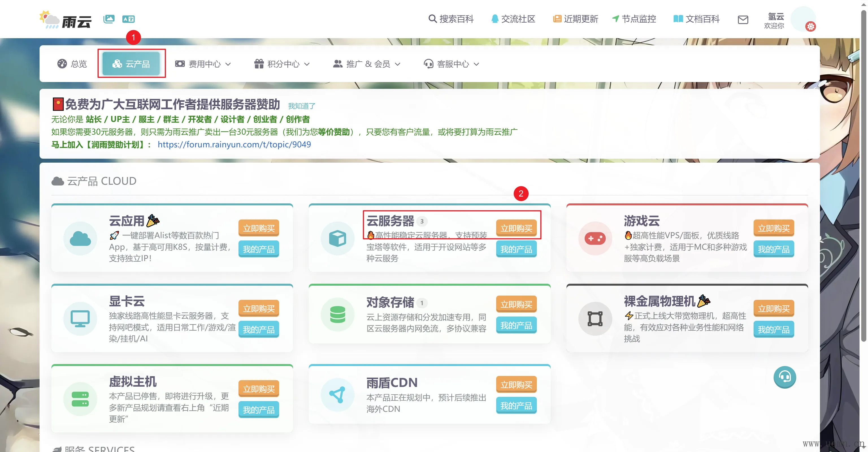The image size is (868, 452).
Task: Click the Rain Shield CDN share-node icon
Action: click(337, 395)
